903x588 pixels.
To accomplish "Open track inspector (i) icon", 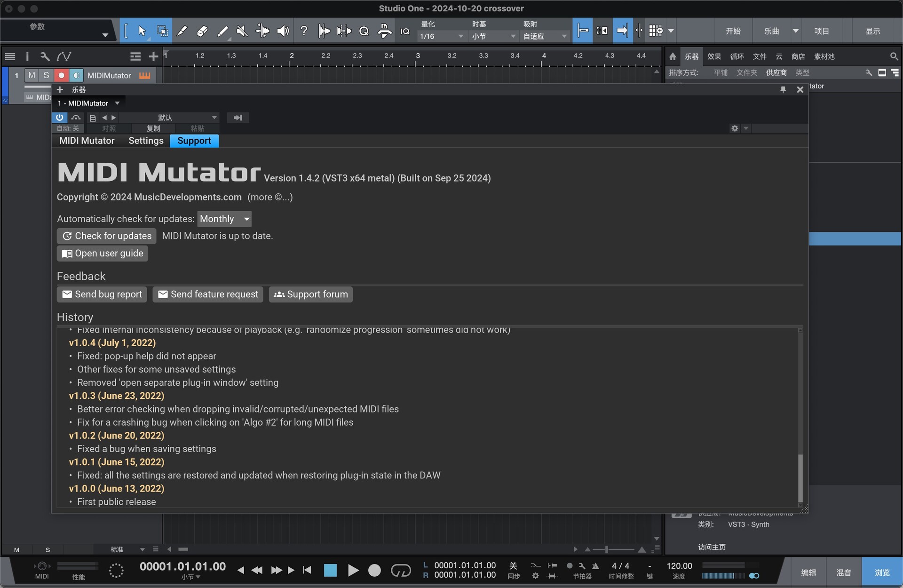I will (x=27, y=56).
